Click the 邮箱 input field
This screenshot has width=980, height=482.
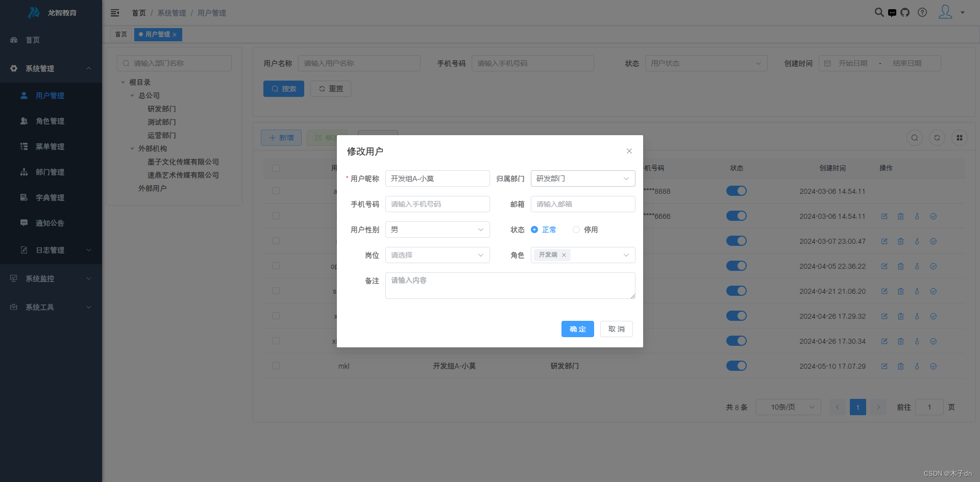point(583,204)
